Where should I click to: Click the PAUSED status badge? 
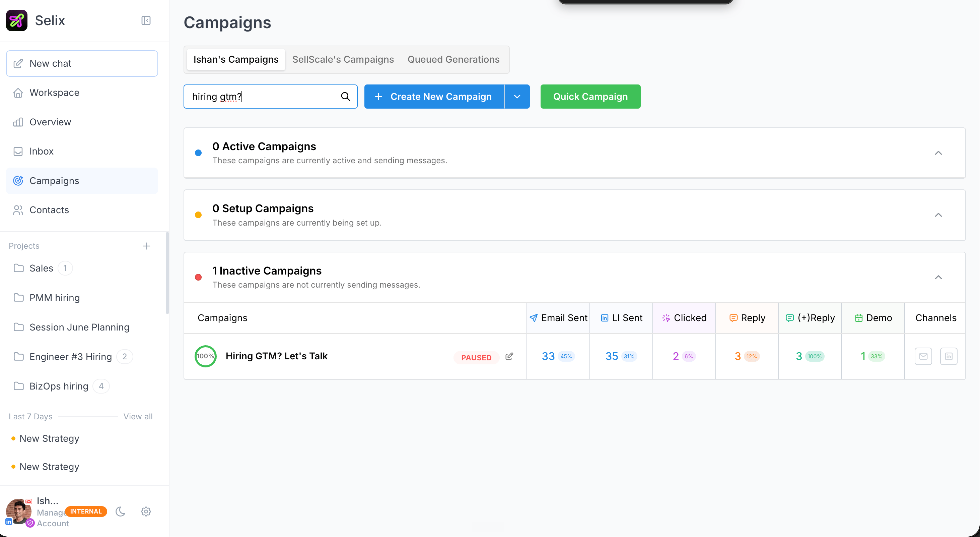[476, 358]
